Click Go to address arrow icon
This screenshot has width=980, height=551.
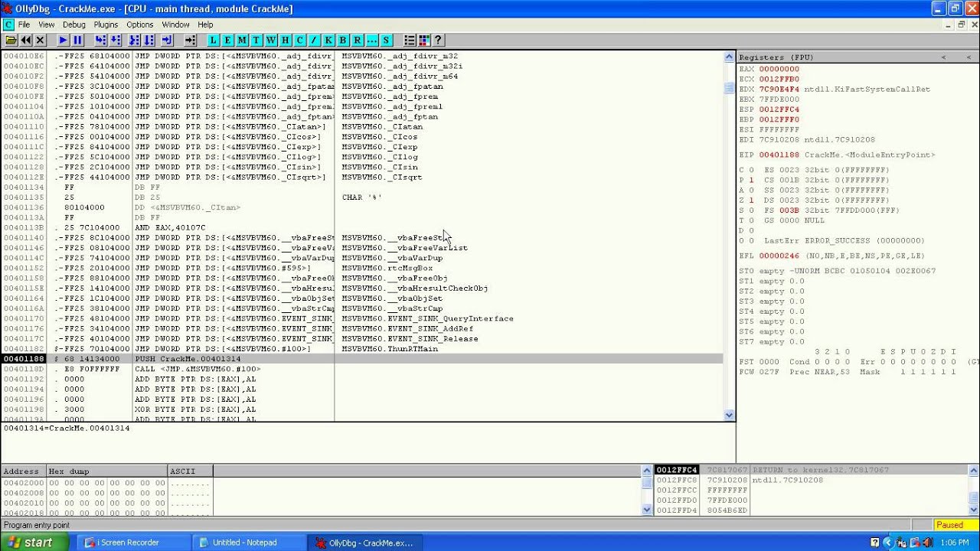click(191, 40)
